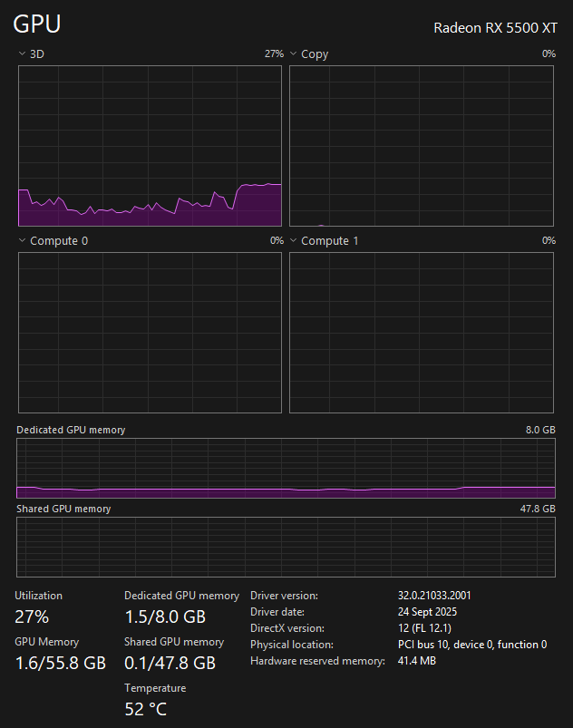Click the Compute 0 engine graph
573x728 pixels.
150,333
